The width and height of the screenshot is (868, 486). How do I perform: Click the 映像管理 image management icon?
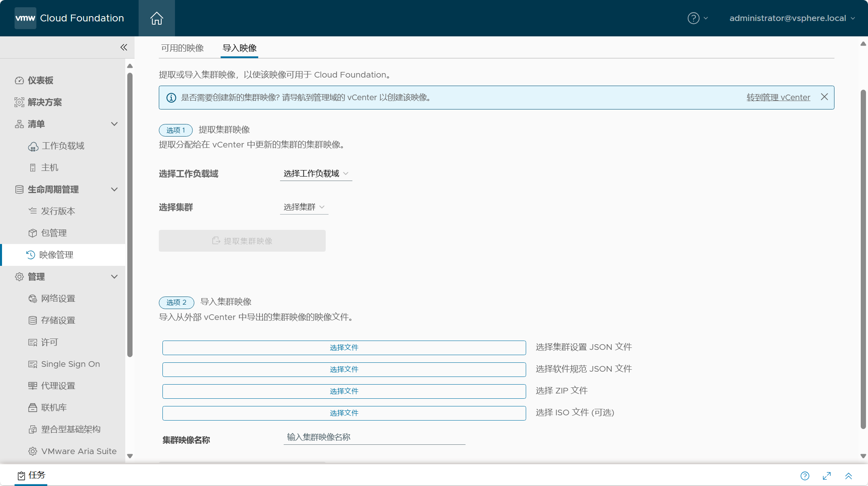point(32,254)
